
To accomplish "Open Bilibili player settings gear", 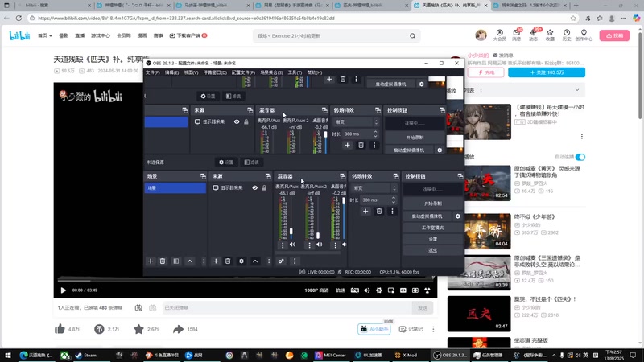I will (378, 290).
